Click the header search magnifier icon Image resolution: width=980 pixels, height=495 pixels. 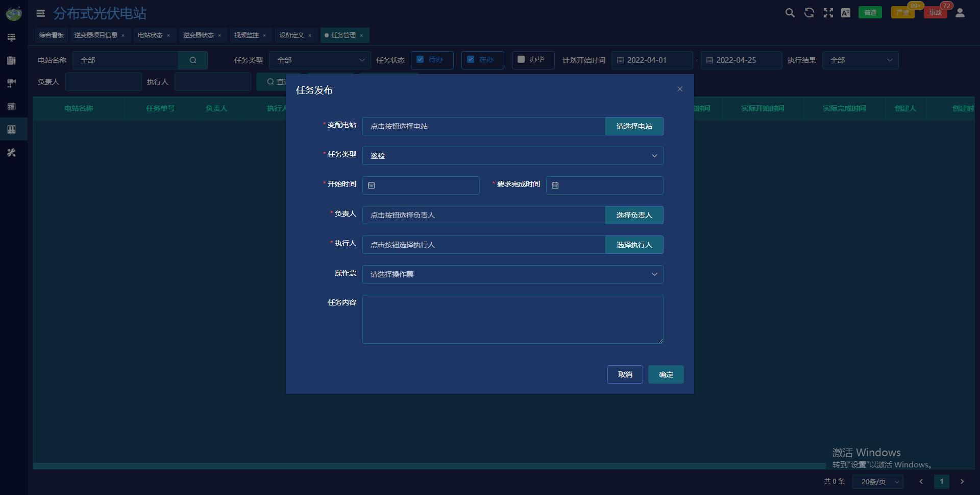pyautogui.click(x=790, y=13)
